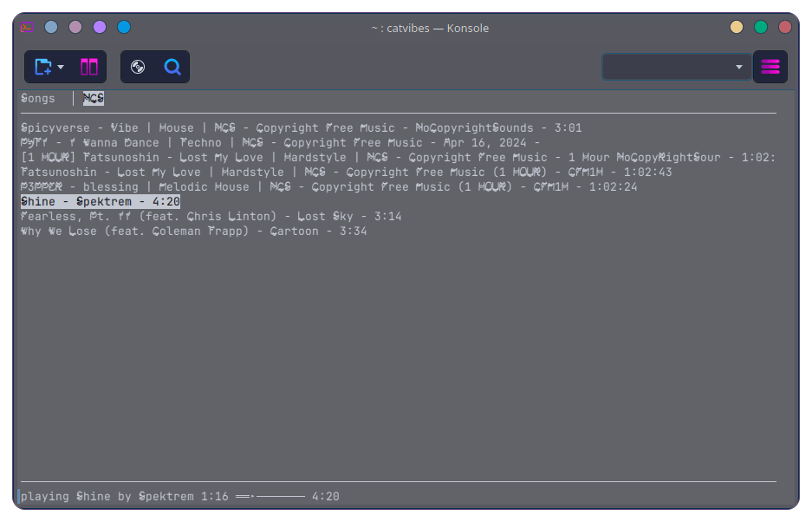Toggle the magenta split view icon
Image resolution: width=812 pixels, height=522 pixels.
[x=89, y=67]
